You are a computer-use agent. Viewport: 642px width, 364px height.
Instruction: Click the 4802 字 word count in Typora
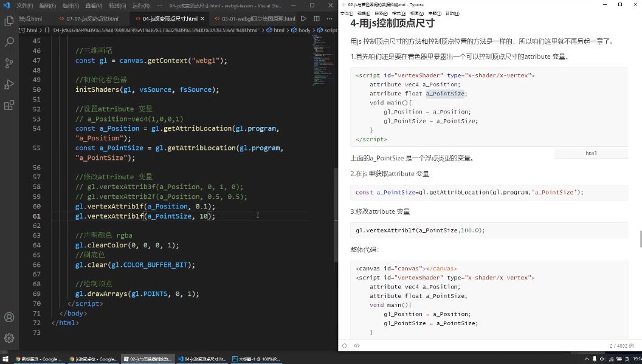[x=621, y=345]
